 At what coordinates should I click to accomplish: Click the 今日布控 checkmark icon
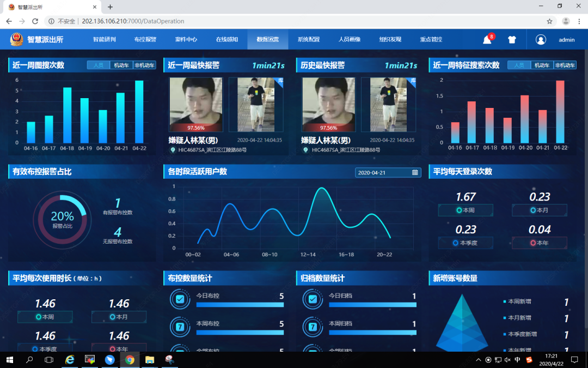(x=180, y=299)
